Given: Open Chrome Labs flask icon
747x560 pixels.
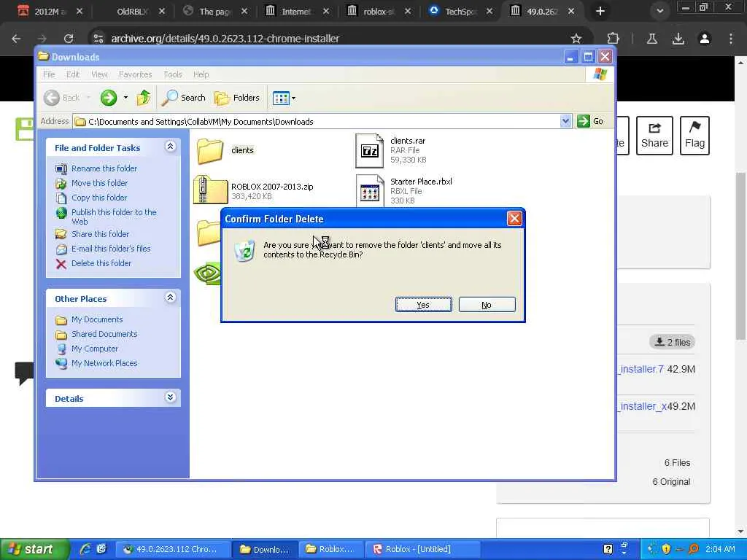Looking at the screenshot, I should pyautogui.click(x=652, y=39).
